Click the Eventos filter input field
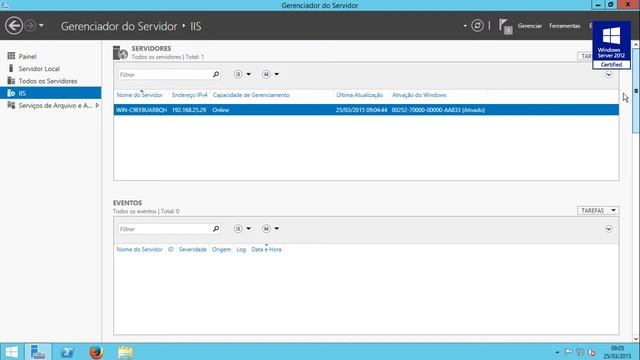 pos(164,229)
